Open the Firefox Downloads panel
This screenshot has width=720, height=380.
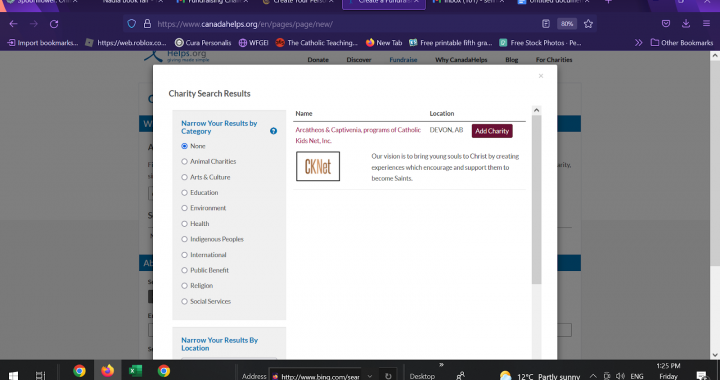[x=686, y=24]
